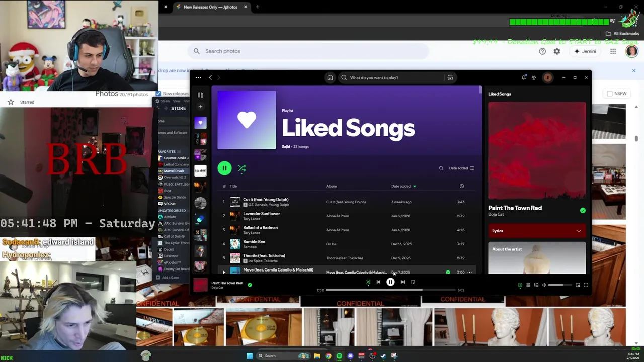Toggle the liked checkmark next to Paint The Town Red title
The width and height of the screenshot is (644, 362).
[583, 210]
